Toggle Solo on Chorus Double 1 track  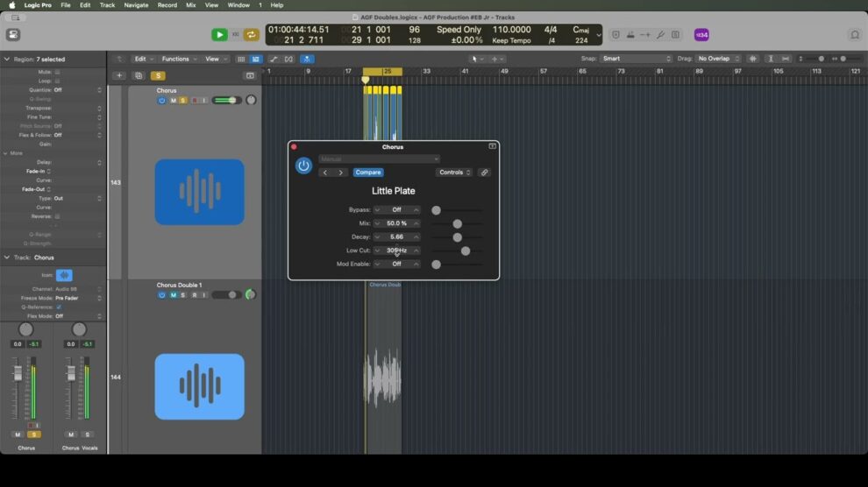(x=182, y=295)
